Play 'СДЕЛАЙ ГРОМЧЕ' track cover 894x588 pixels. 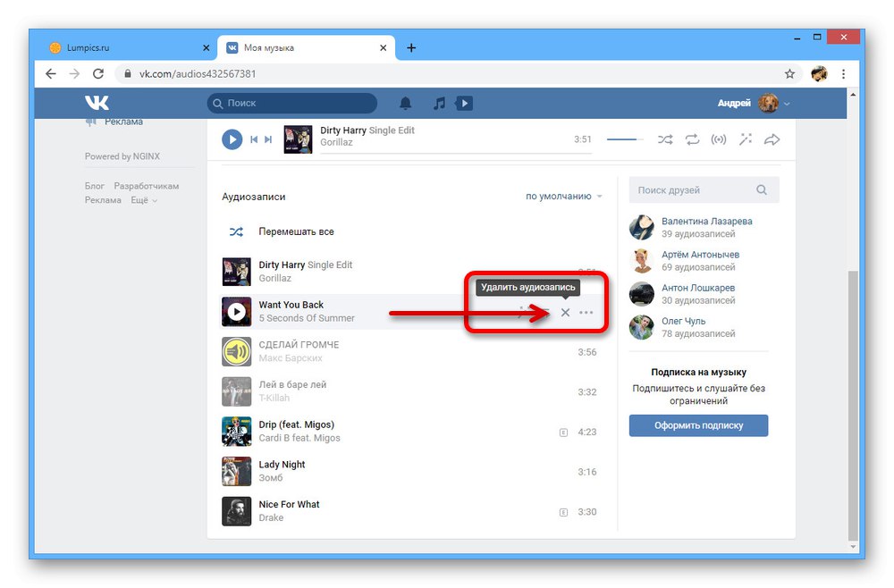click(237, 351)
